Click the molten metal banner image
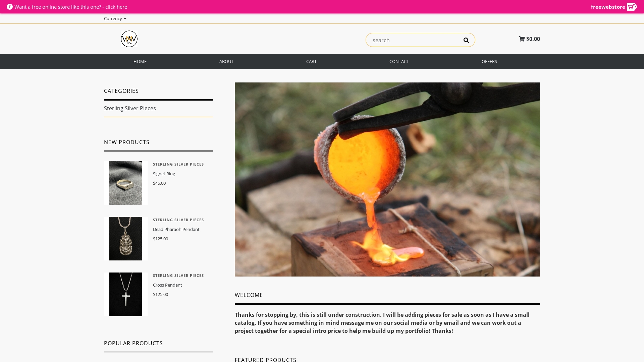The width and height of the screenshot is (644, 362). [387, 179]
